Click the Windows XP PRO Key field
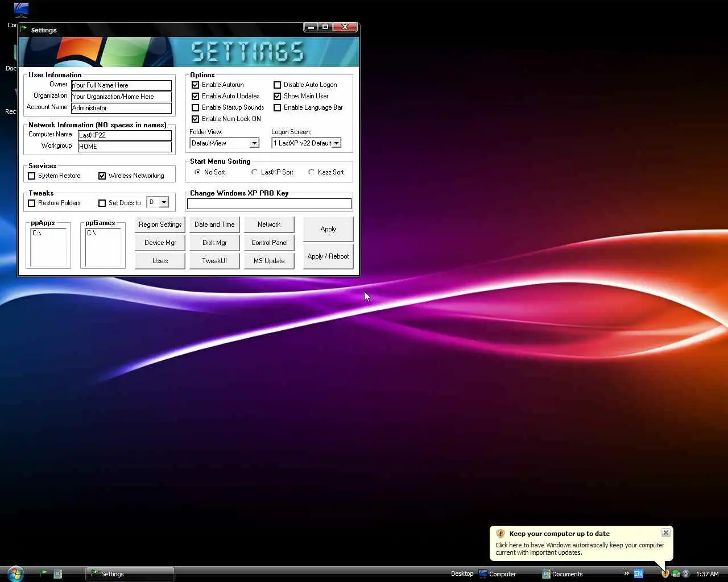 pos(269,203)
